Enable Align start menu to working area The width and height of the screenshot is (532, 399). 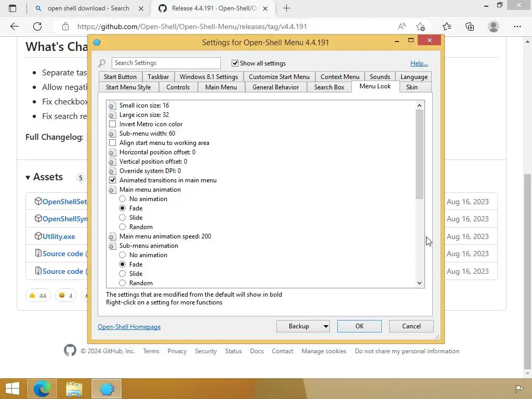tap(112, 143)
